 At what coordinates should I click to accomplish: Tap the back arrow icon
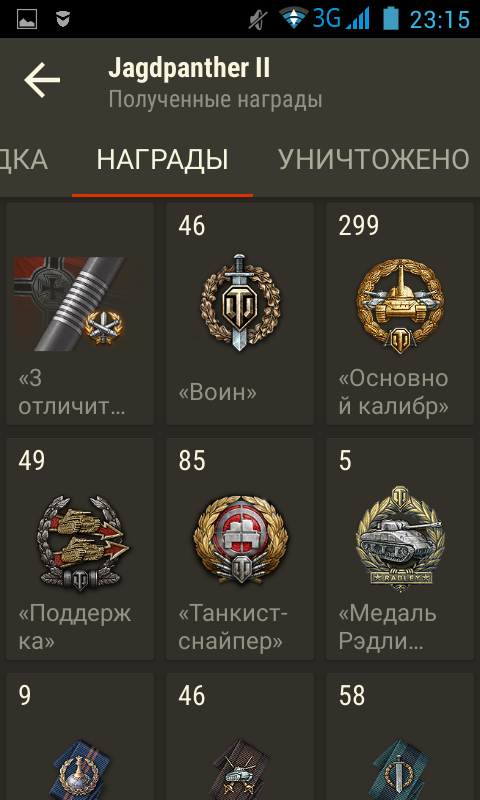[x=42, y=80]
